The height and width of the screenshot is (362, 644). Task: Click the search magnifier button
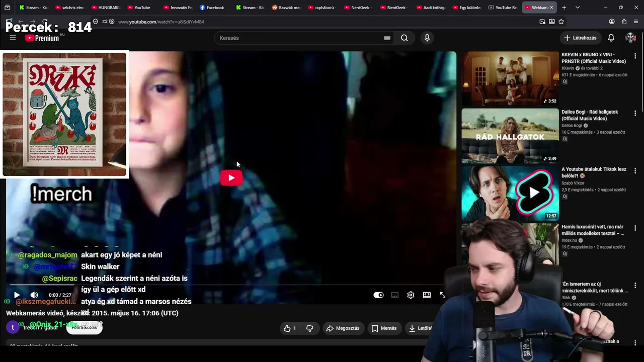[x=404, y=38]
